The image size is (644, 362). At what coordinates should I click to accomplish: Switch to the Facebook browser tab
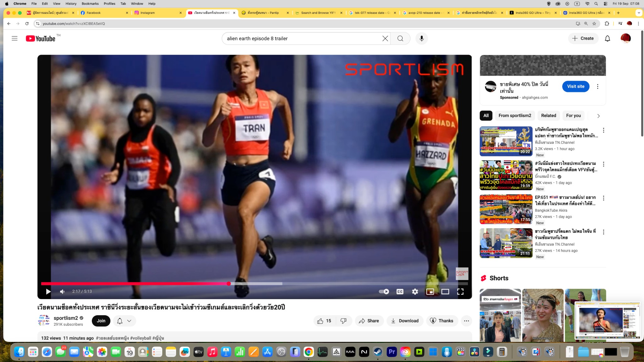pyautogui.click(x=104, y=13)
